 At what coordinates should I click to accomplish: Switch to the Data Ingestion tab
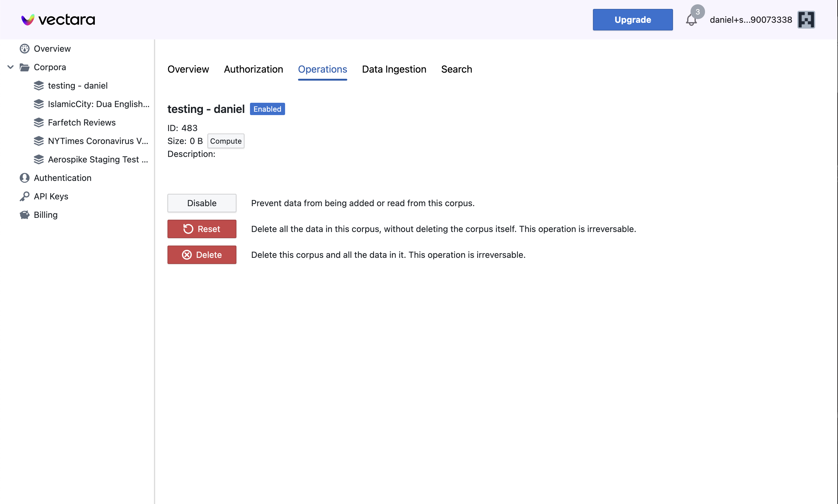pyautogui.click(x=394, y=69)
